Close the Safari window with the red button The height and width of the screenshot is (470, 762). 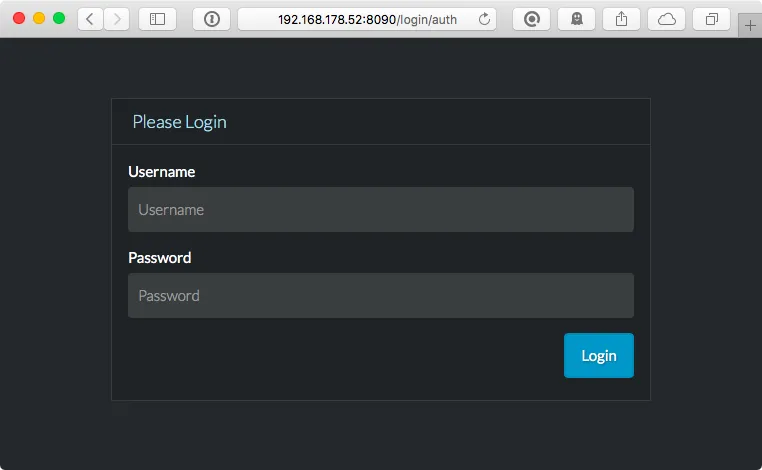point(19,18)
